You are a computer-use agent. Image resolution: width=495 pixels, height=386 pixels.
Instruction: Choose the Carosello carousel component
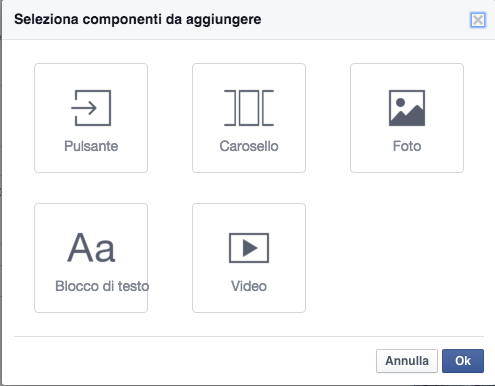[249, 118]
